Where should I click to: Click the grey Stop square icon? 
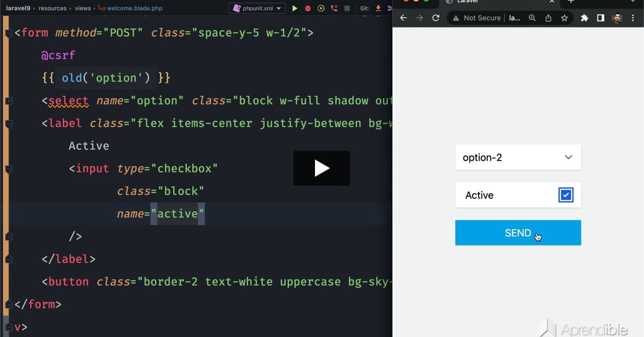click(x=347, y=8)
